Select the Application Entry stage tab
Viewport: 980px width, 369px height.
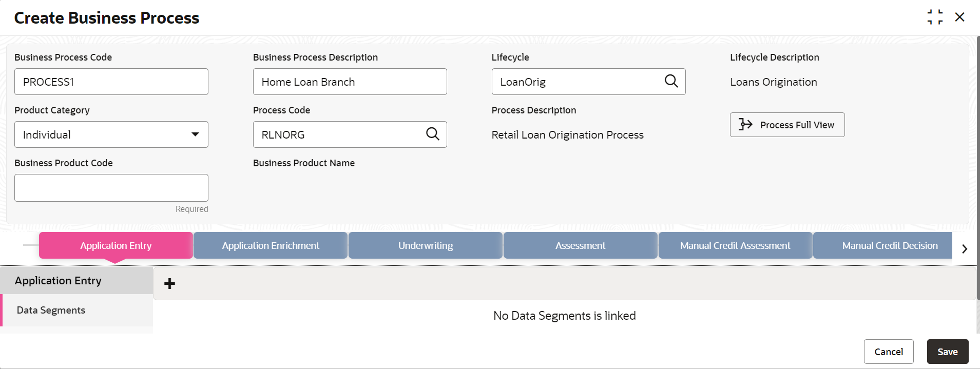[116, 245]
